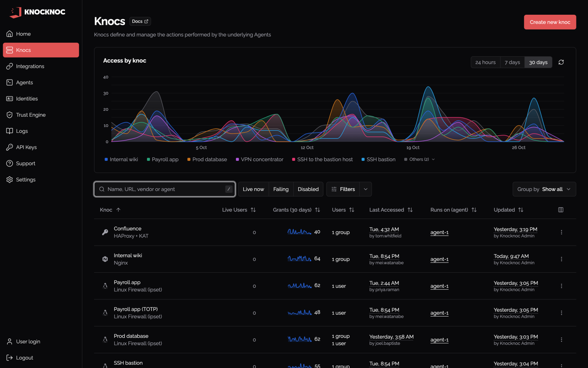Refresh the Access by knoc chart
Image resolution: width=588 pixels, height=368 pixels.
click(x=561, y=62)
